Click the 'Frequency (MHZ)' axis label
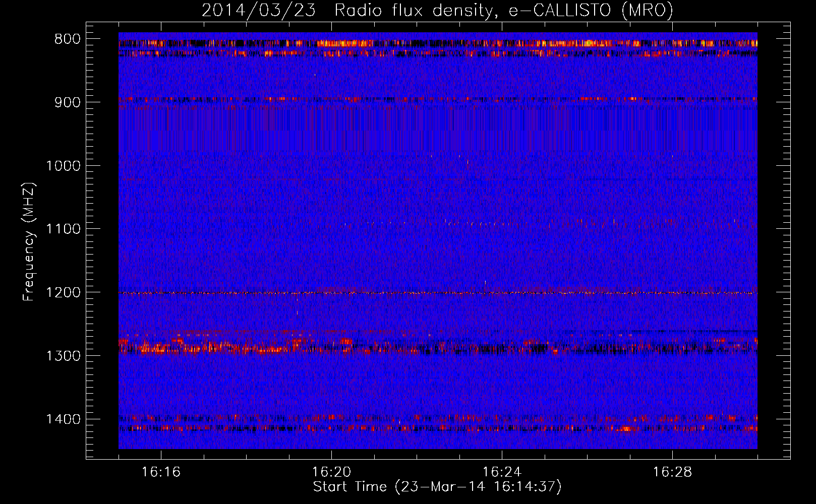Viewport: 816px width, 504px height. [29, 241]
